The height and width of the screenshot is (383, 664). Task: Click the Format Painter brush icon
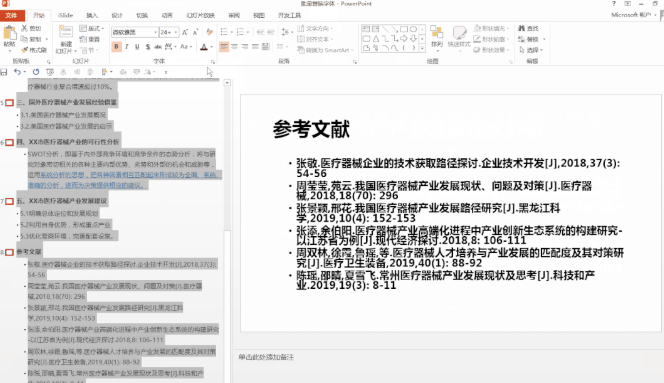pyautogui.click(x=25, y=50)
